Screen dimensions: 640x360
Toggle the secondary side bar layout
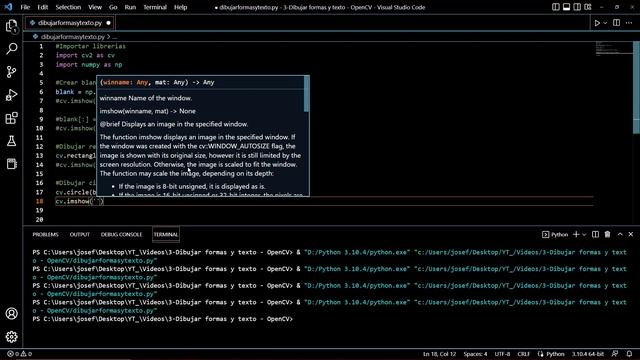[577, 7]
